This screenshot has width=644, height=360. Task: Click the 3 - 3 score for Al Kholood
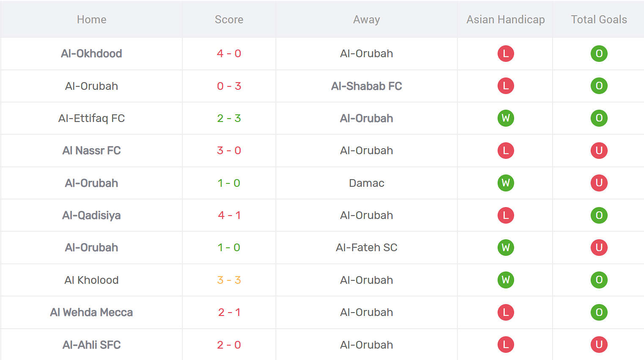pyautogui.click(x=229, y=280)
